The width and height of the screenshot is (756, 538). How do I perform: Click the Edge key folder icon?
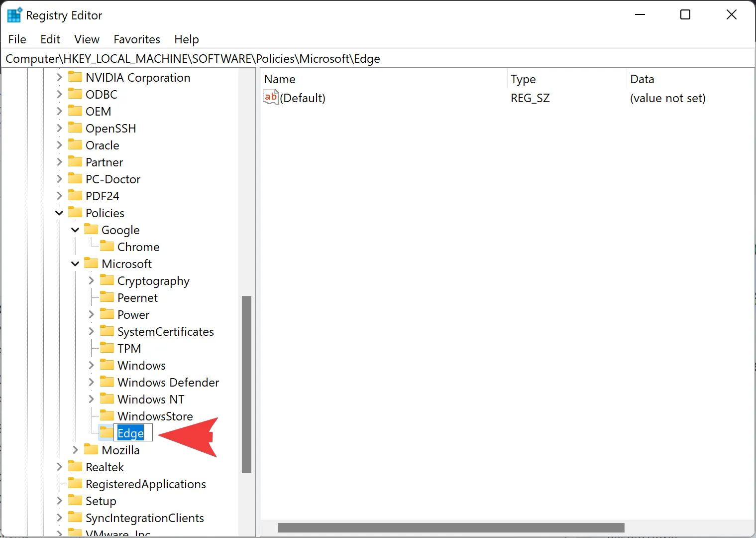click(106, 432)
